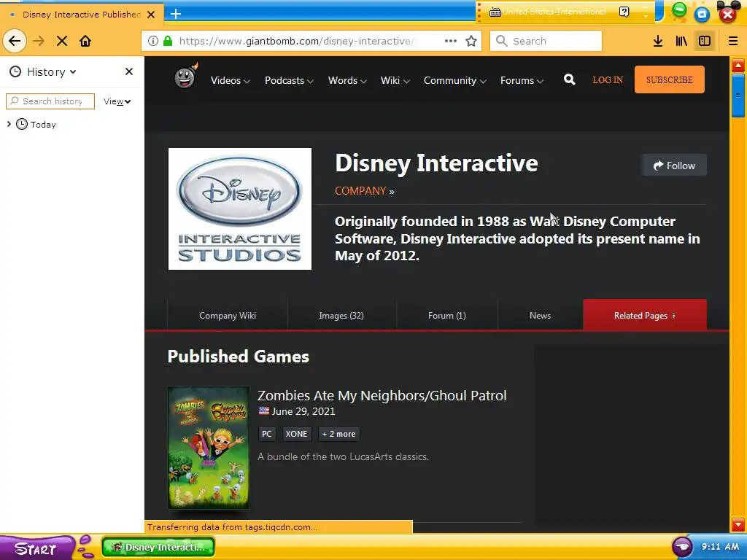
Task: Click the XONE platform tag
Action: (296, 434)
